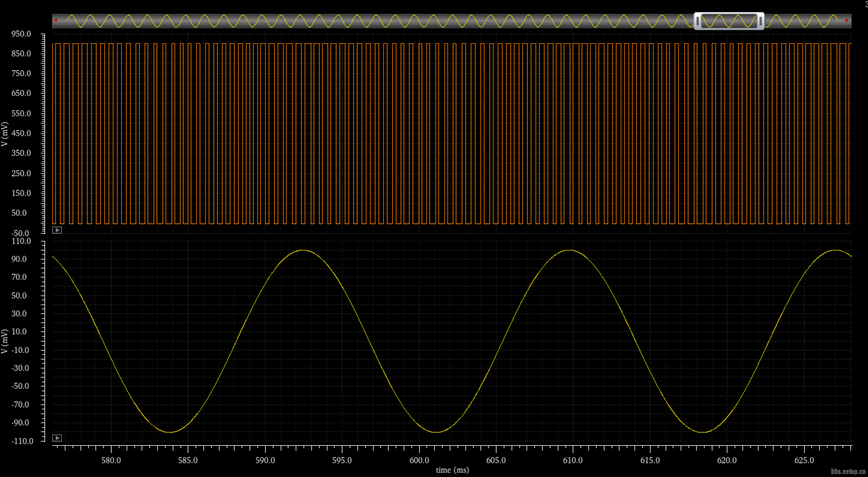The width and height of the screenshot is (868, 477).
Task: Expand the arrow button under the square wave panel
Action: click(x=57, y=230)
